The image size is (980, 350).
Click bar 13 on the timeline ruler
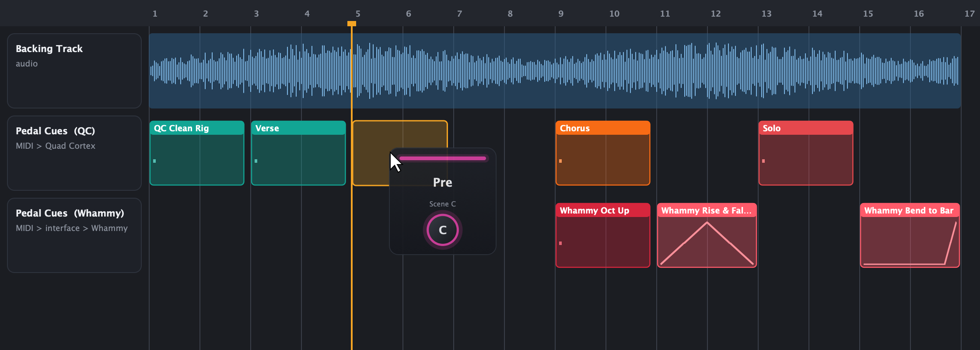point(766,14)
